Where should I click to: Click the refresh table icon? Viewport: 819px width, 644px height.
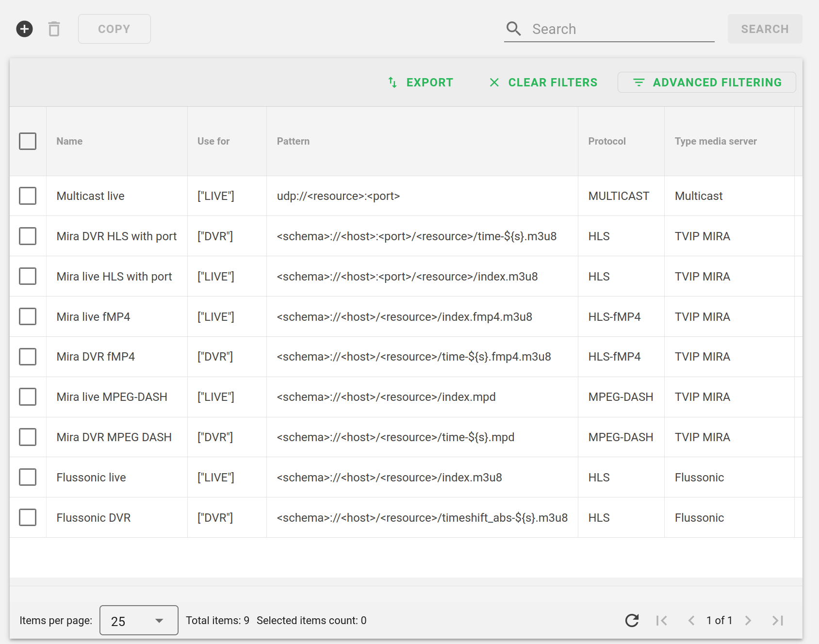tap(632, 620)
